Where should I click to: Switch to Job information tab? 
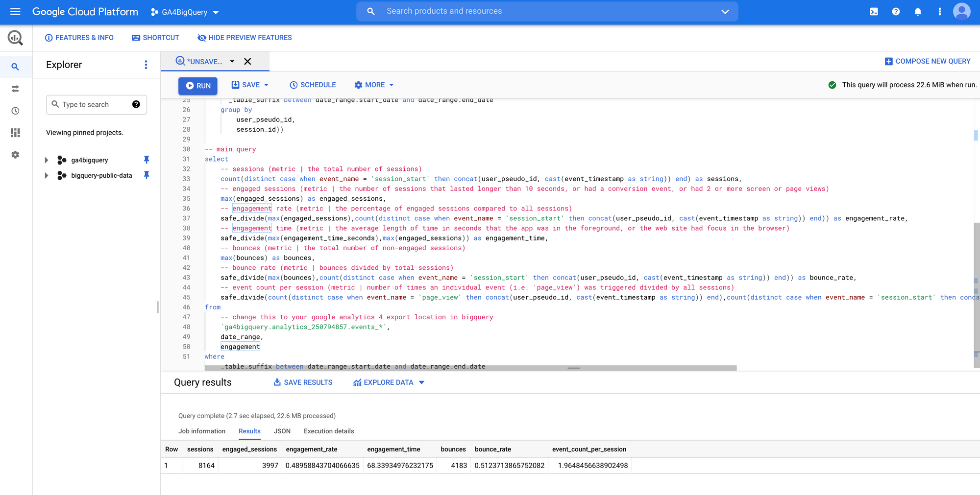tap(202, 431)
